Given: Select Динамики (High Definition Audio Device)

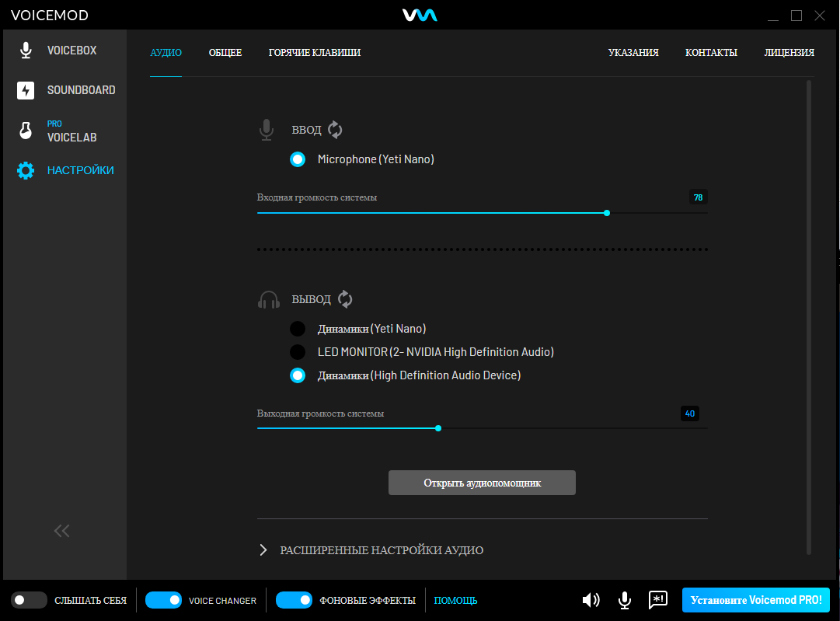Looking at the screenshot, I should 298,375.
